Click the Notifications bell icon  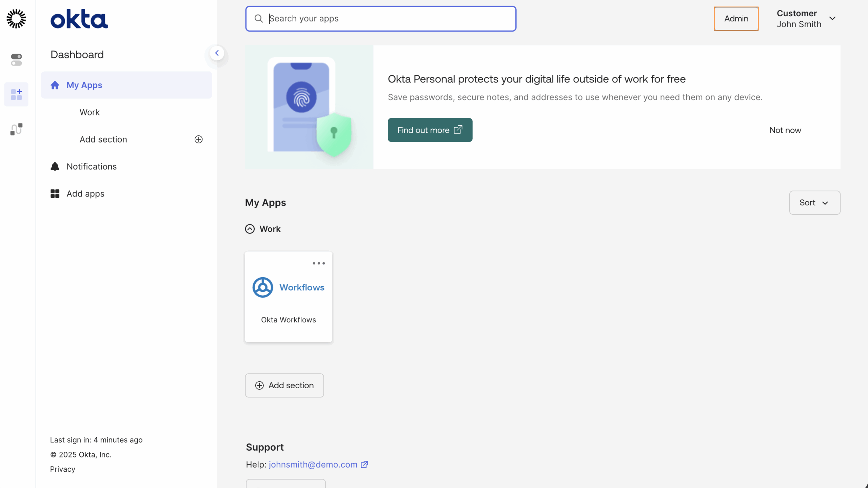point(55,166)
